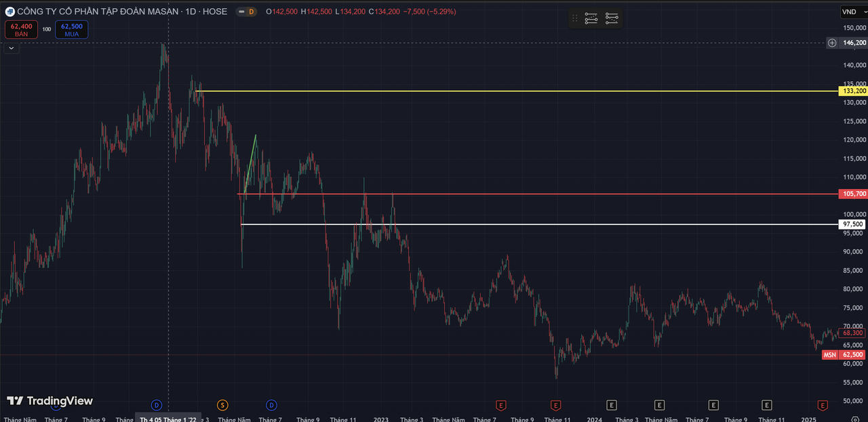The height and width of the screenshot is (422, 868).
Task: Open the orange S split event marker
Action: (x=222, y=405)
